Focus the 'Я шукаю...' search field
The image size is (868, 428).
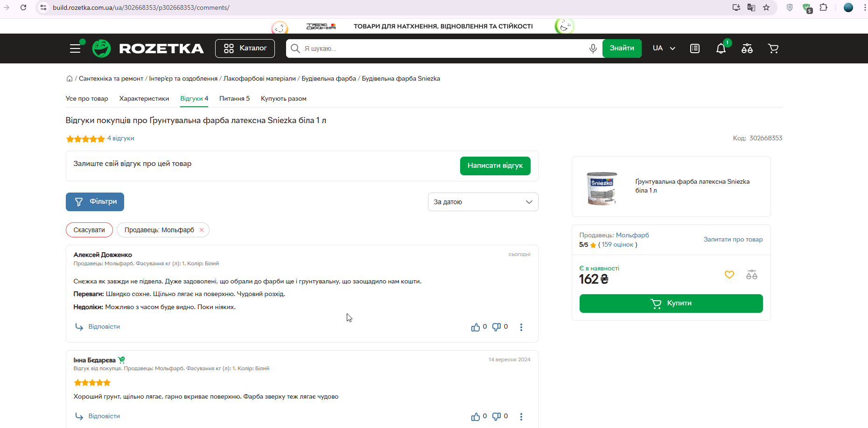coord(443,48)
